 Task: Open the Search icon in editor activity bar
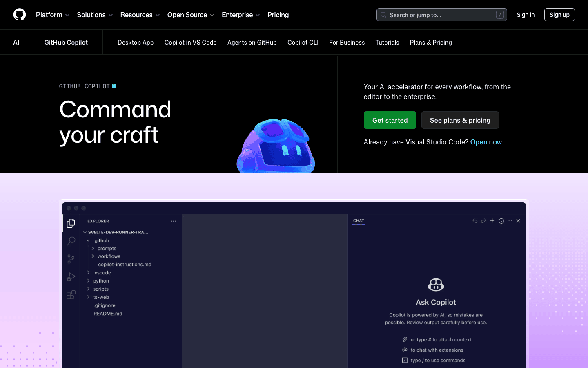[71, 241]
